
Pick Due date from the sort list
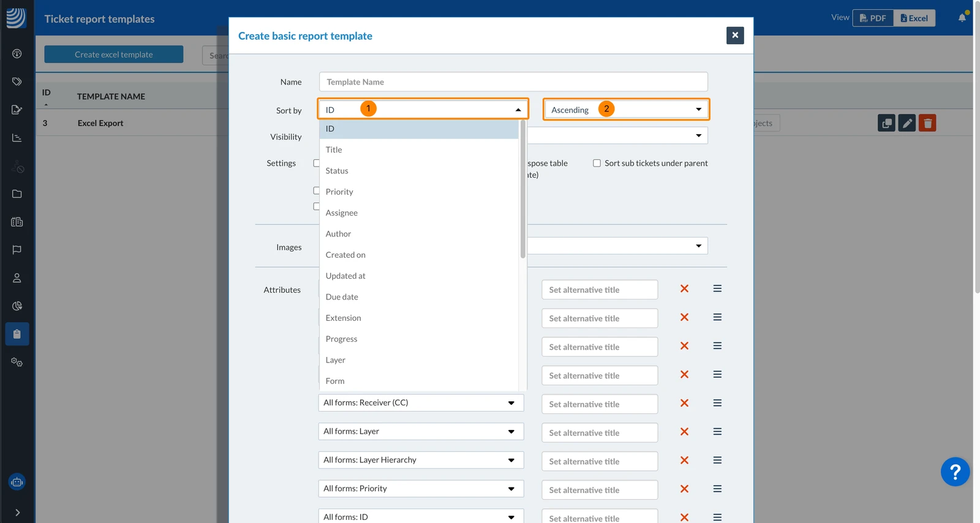click(419, 297)
